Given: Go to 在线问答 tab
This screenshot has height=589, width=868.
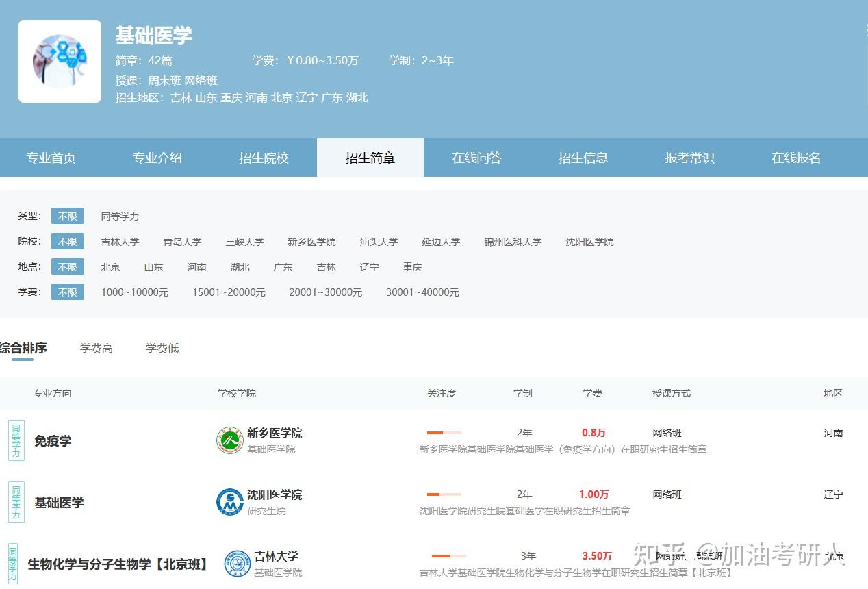Looking at the screenshot, I should [477, 158].
